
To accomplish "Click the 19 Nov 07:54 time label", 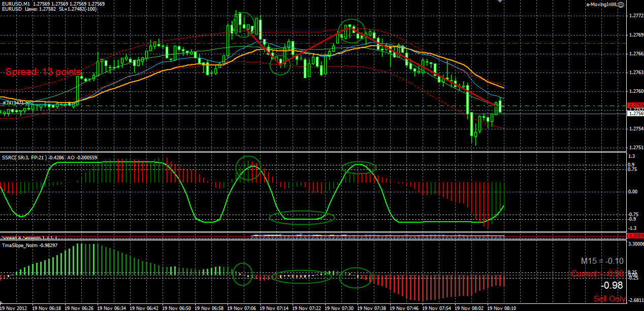I will click(x=437, y=308).
